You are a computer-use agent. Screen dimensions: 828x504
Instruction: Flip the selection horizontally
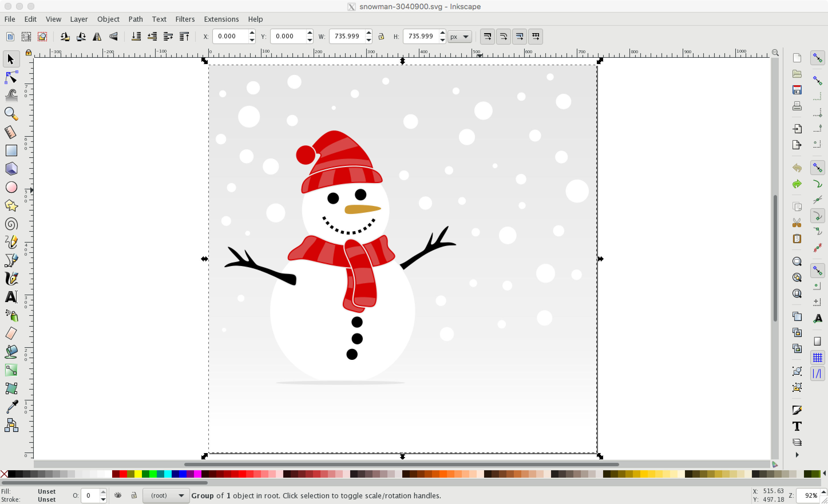[97, 36]
